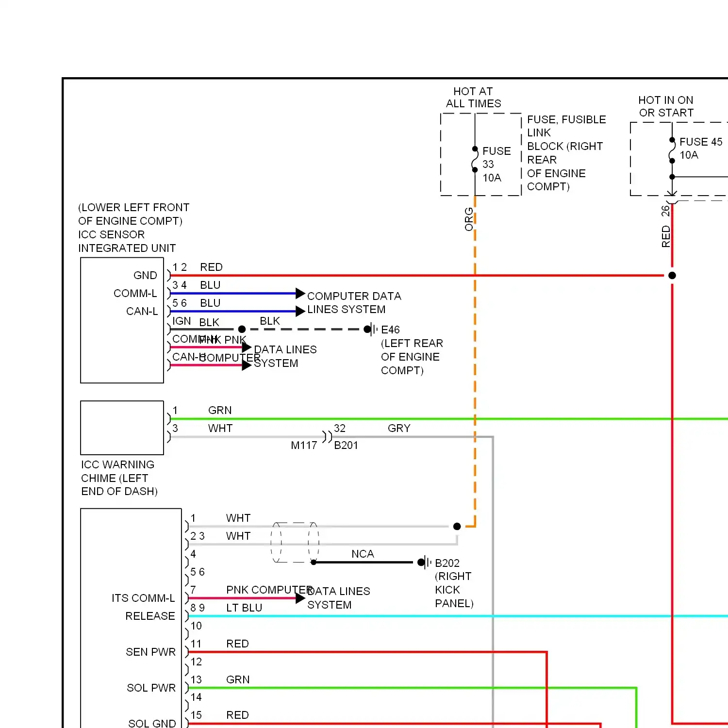Viewport: 728px width, 728px height.
Task: Select "COMPUTER DATA LINES SYSTEM" beside blue wires
Action: tap(354, 303)
